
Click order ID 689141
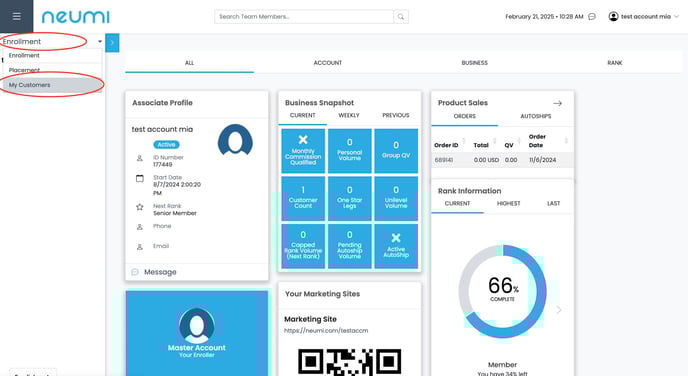[444, 160]
